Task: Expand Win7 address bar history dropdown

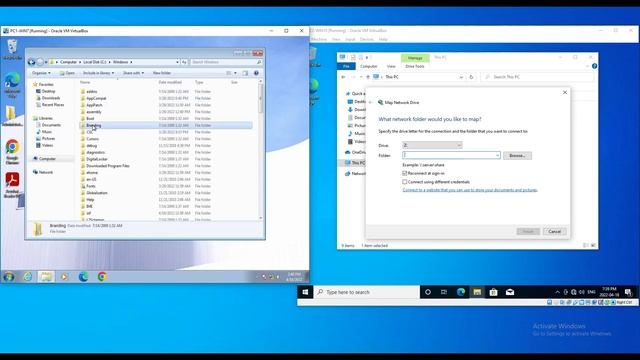Action: (177, 62)
